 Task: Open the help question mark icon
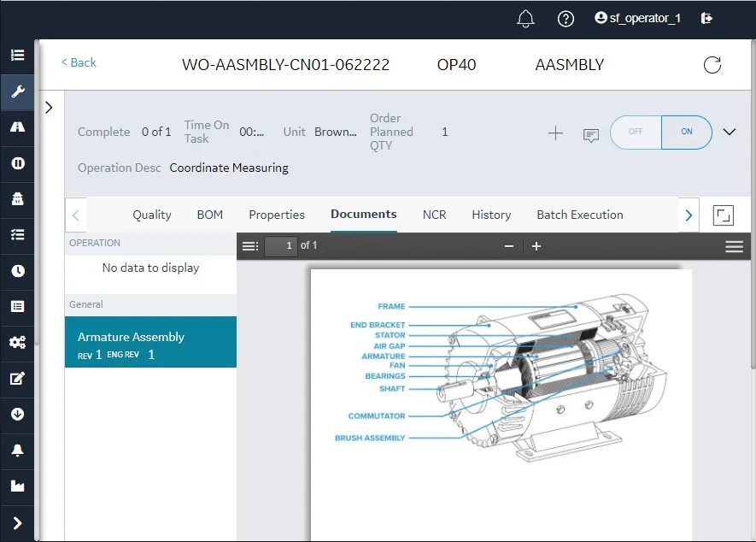[x=566, y=19]
